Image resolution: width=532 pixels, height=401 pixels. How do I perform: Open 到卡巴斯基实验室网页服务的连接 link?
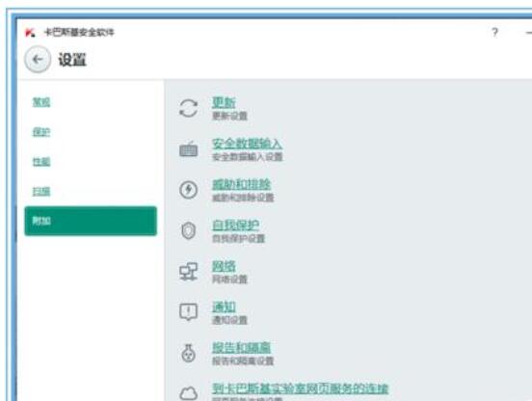(300, 388)
